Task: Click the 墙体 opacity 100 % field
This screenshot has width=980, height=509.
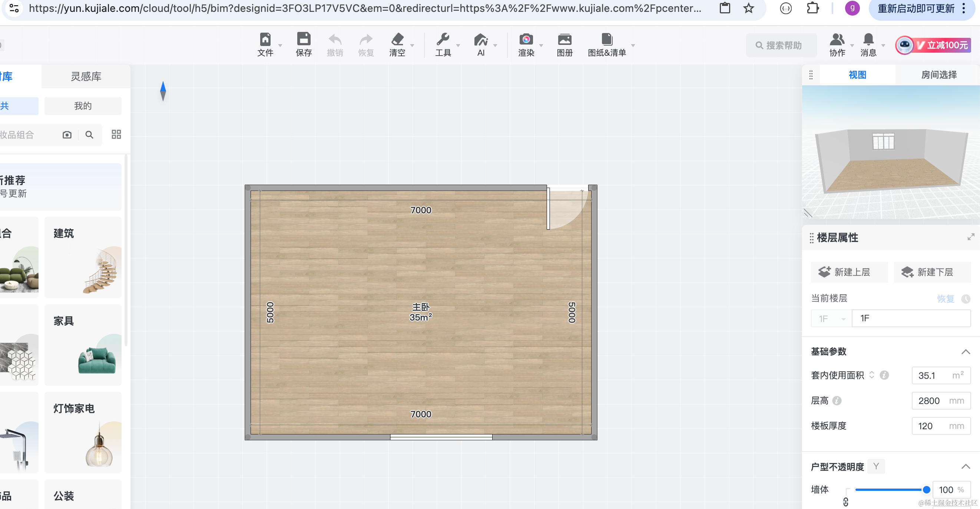Action: click(x=951, y=490)
